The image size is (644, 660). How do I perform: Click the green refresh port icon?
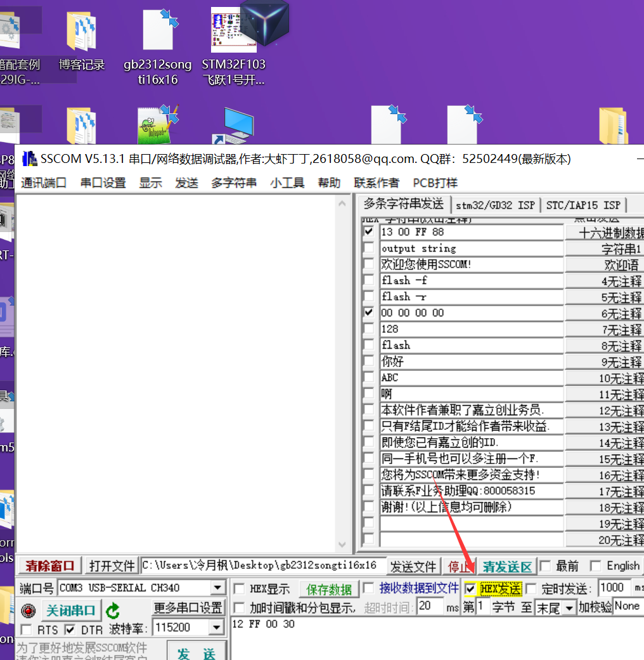112,611
